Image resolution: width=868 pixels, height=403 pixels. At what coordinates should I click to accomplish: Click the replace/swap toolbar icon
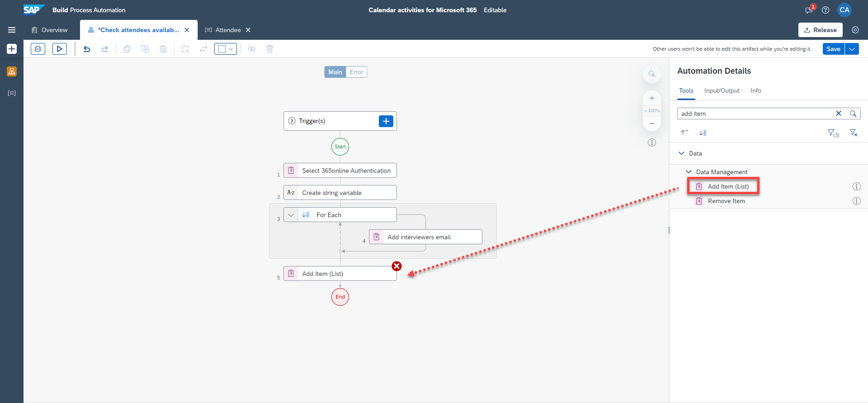[x=203, y=49]
